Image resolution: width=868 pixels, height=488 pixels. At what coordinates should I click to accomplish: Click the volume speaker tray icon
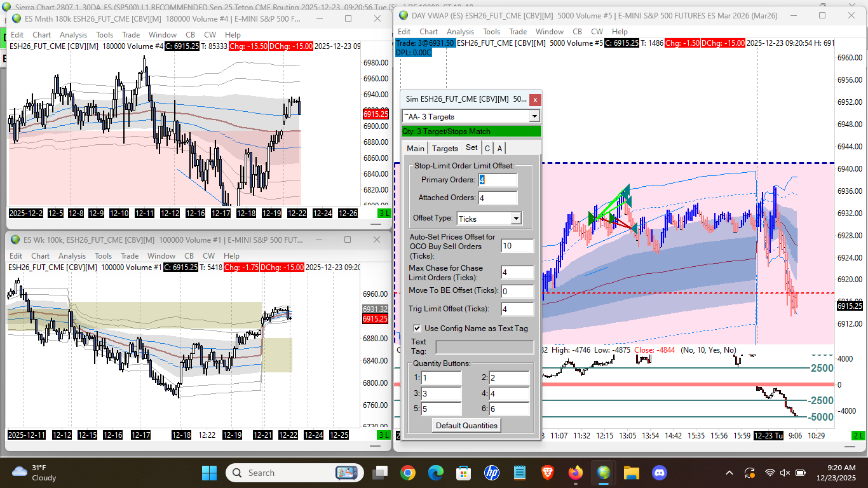785,473
